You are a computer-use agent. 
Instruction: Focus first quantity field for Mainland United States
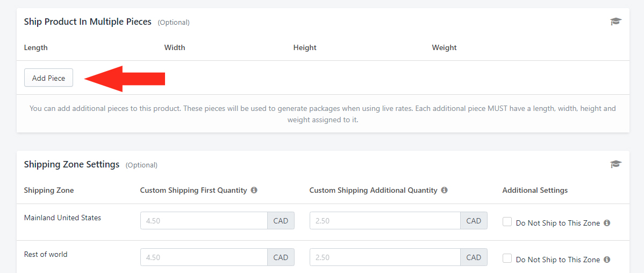coord(204,221)
